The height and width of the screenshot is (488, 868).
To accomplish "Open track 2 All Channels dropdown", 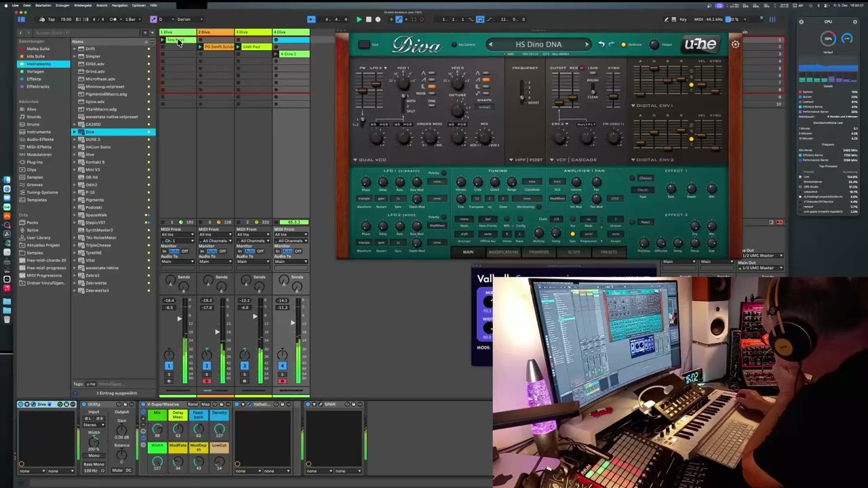I will point(216,241).
